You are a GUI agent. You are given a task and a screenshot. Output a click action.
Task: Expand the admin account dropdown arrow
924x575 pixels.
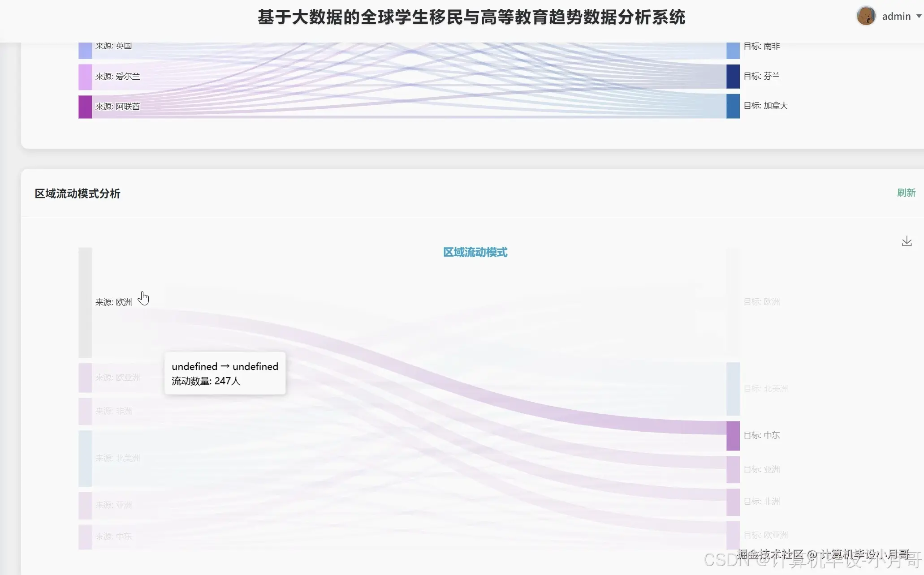pos(919,16)
